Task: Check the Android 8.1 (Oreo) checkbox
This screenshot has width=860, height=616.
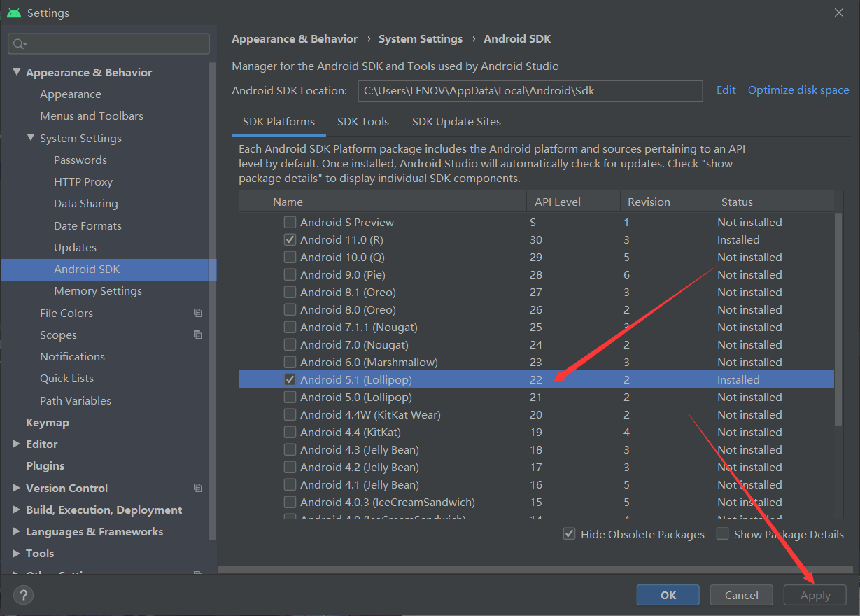Action: 290,292
